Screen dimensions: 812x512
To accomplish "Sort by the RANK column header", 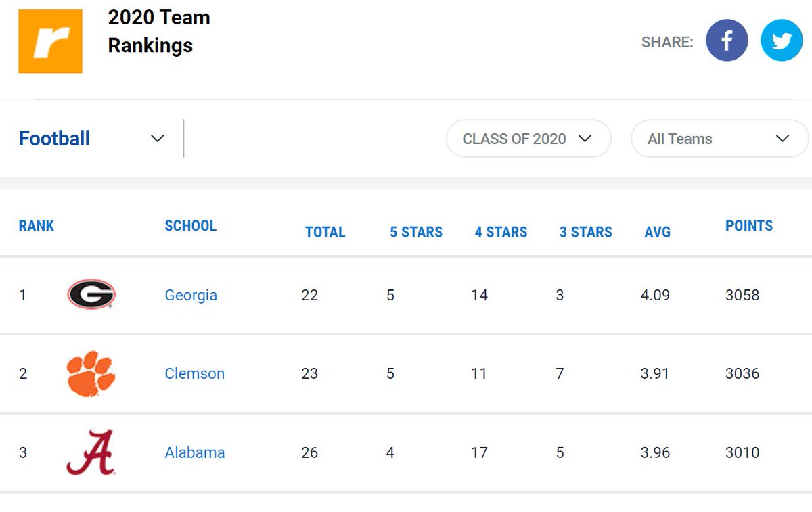I will tap(37, 226).
